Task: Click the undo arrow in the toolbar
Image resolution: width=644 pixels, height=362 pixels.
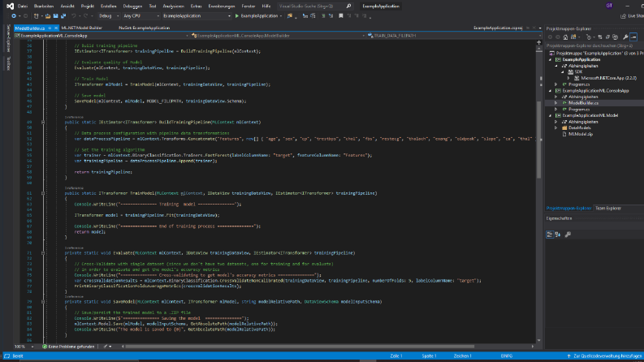Action: point(74,16)
